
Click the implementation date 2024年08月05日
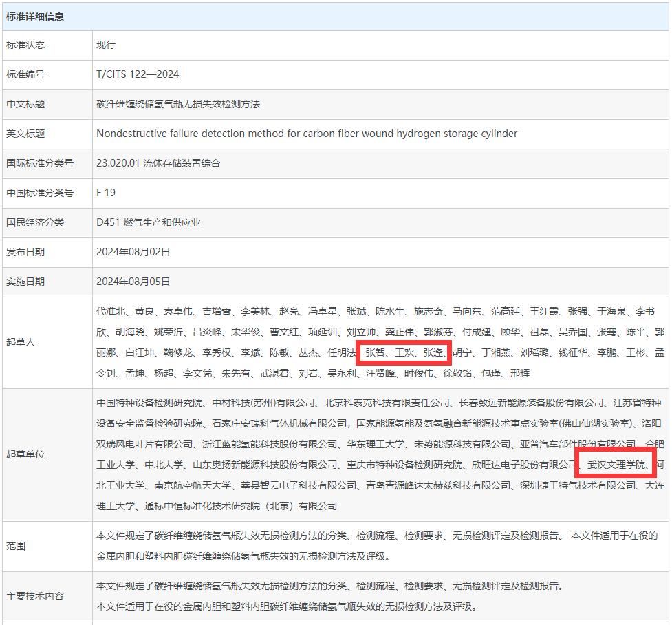point(133,282)
